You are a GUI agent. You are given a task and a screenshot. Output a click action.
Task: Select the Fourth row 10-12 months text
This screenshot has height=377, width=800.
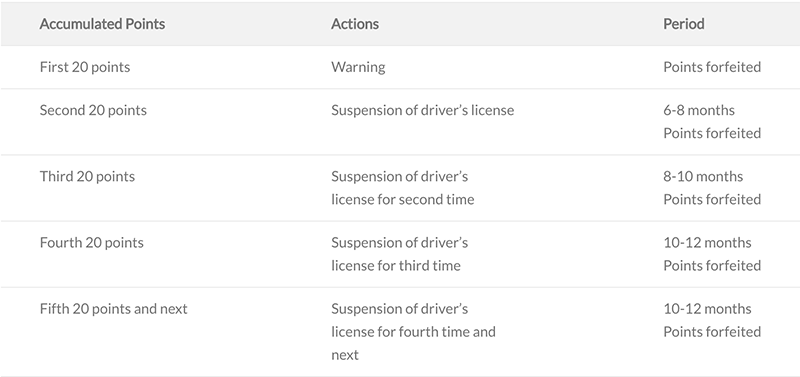point(707,243)
